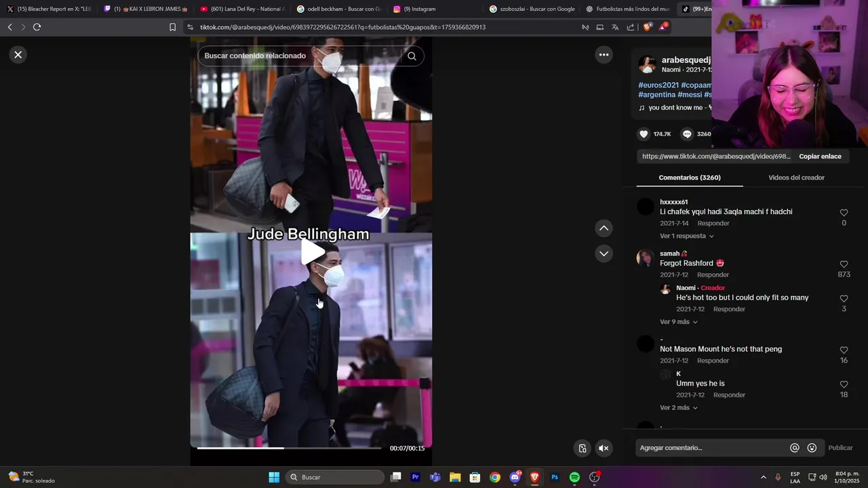Seek within the video progress bar

(289, 448)
